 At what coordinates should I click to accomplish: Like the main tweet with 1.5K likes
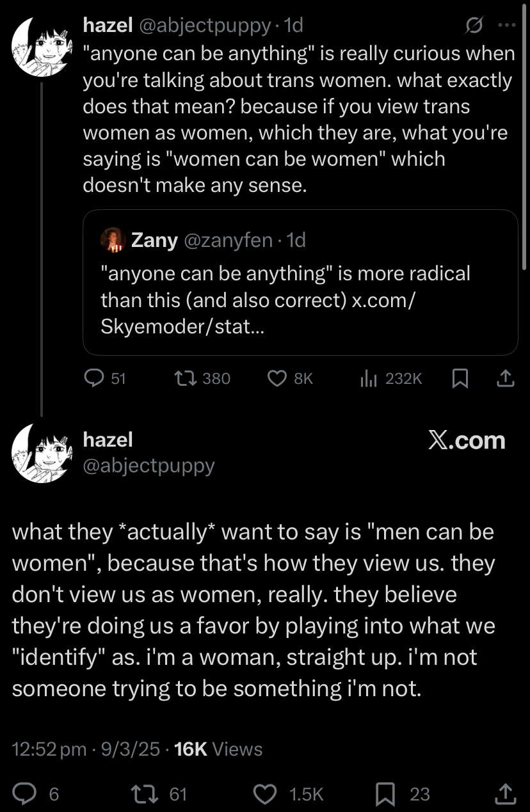(x=265, y=794)
